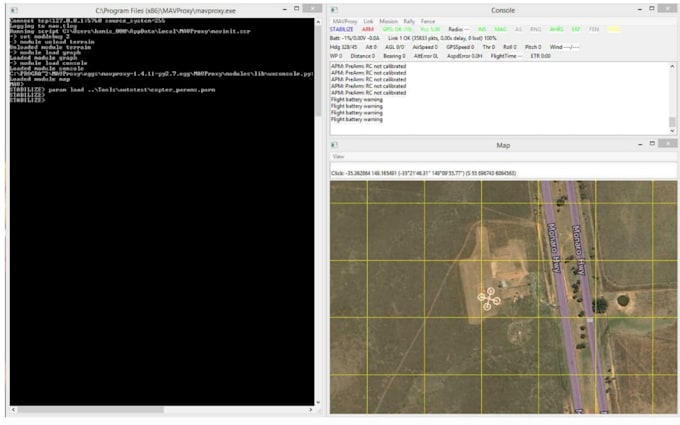This screenshot has width=680, height=425.
Task: Click the GPSSpeed 0 readout
Action: 460,47
